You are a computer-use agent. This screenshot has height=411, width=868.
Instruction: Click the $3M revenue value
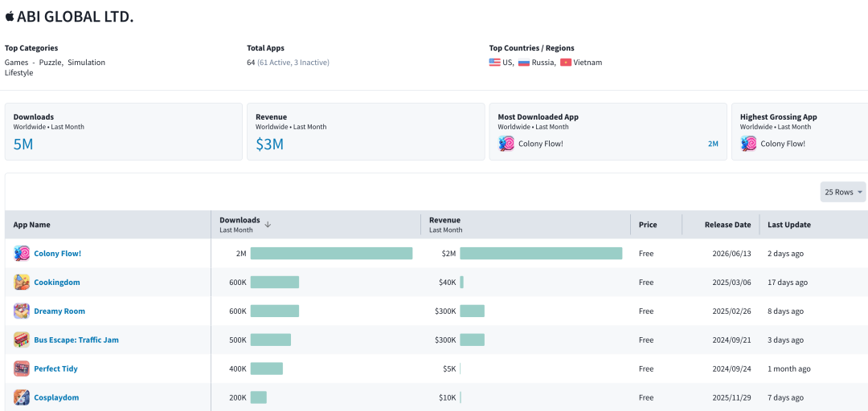tap(269, 144)
